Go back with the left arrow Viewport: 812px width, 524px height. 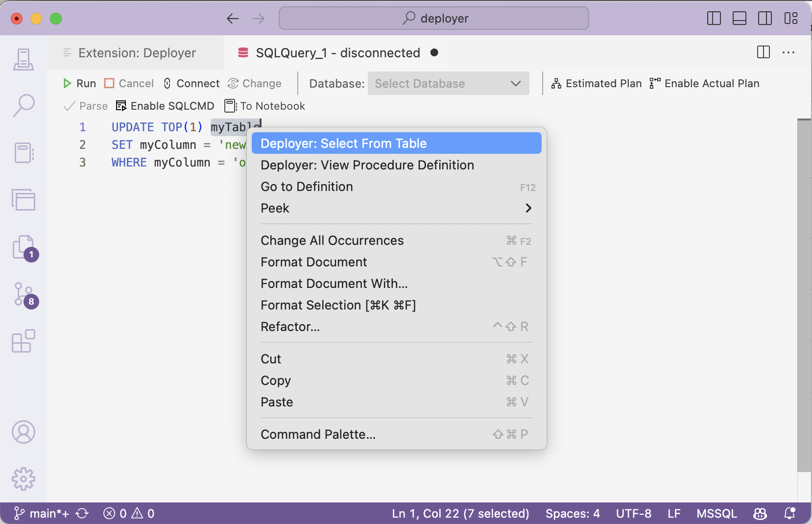click(x=233, y=19)
